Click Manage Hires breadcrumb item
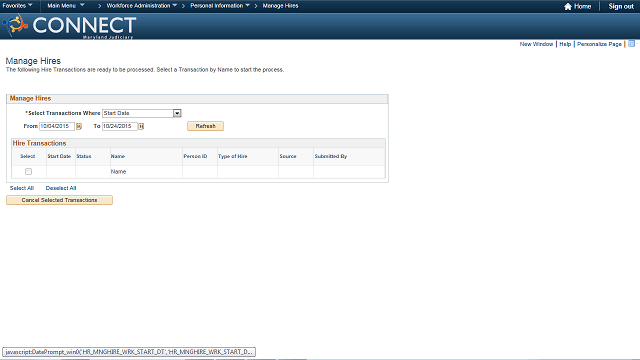Image resolution: width=640 pixels, height=360 pixels. pos(280,6)
